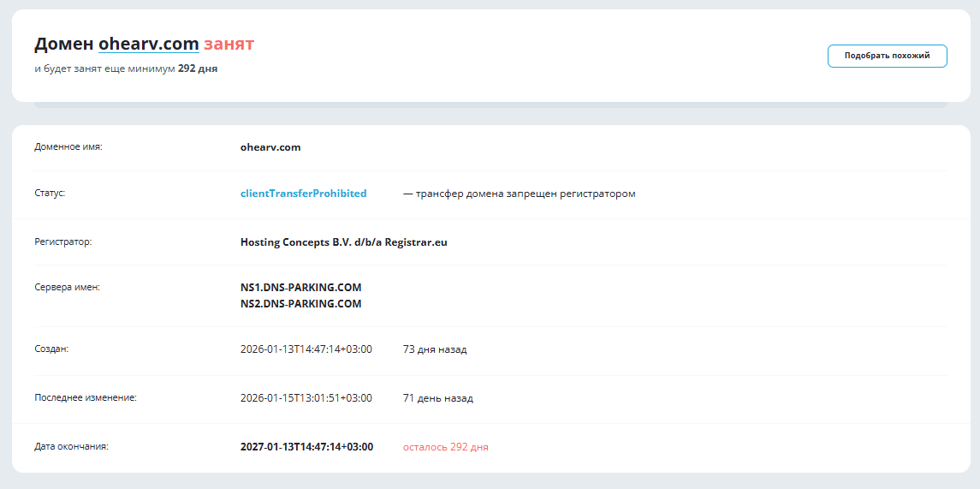Viewport: 980px width, 489px height.
Task: Click the clientTransferProhibited status link
Action: coord(303,194)
